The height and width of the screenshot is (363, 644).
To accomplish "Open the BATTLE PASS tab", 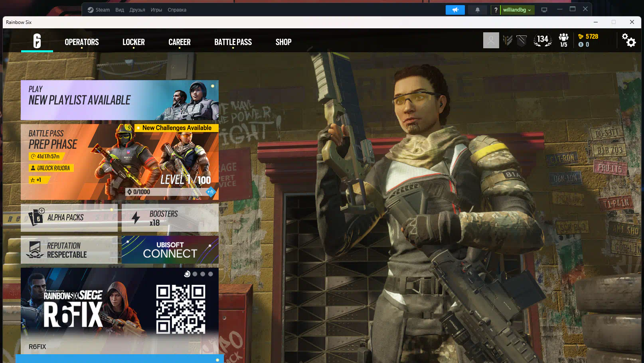I will pyautogui.click(x=233, y=42).
